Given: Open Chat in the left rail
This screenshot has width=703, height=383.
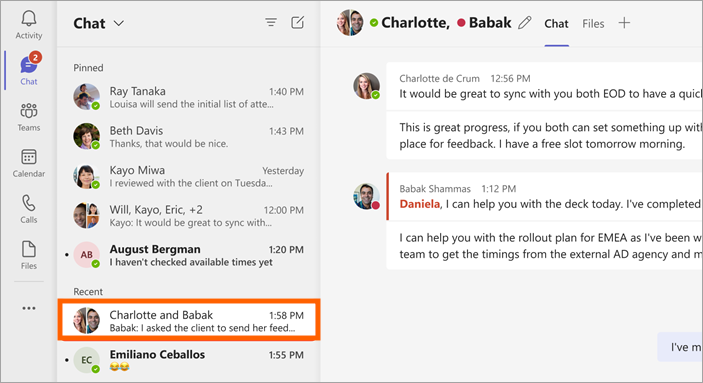Looking at the screenshot, I should click(x=29, y=69).
